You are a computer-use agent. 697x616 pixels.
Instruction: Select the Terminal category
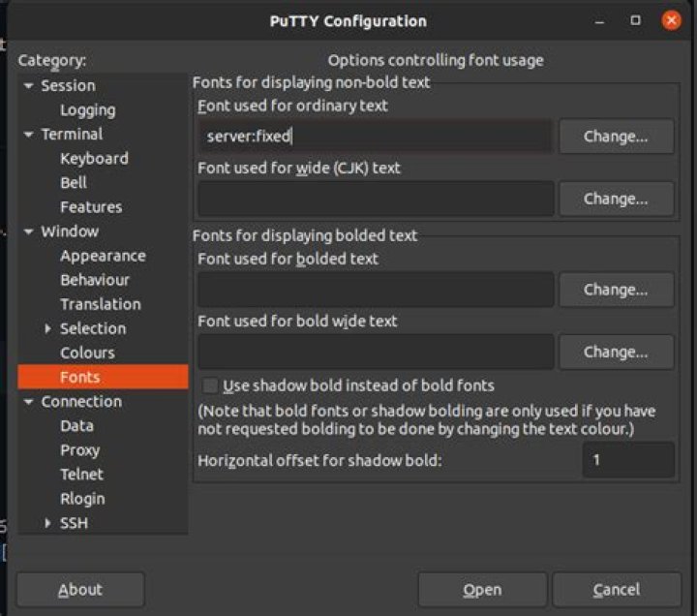(x=72, y=135)
